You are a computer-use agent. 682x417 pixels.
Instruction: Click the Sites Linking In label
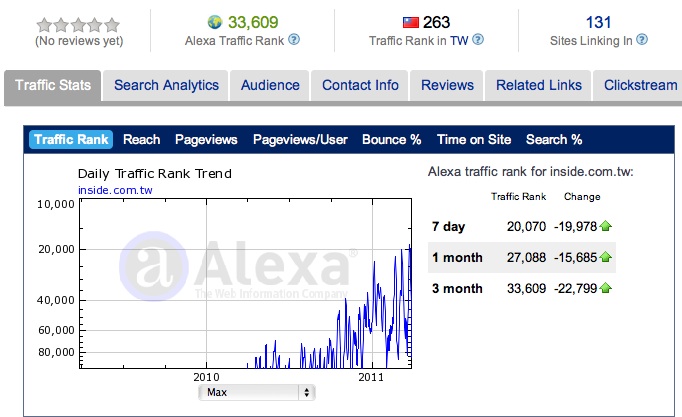click(x=591, y=41)
